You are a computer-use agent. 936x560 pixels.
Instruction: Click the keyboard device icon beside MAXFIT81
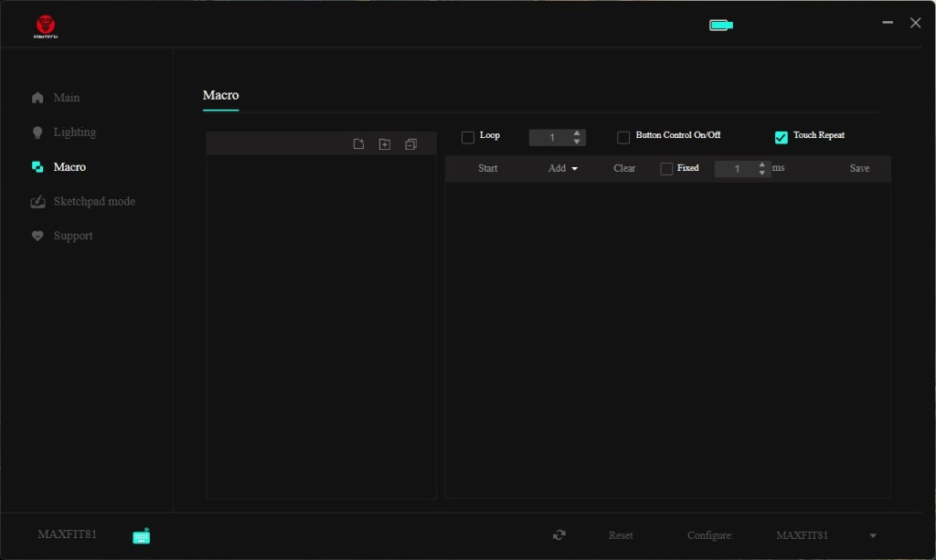tap(141, 536)
